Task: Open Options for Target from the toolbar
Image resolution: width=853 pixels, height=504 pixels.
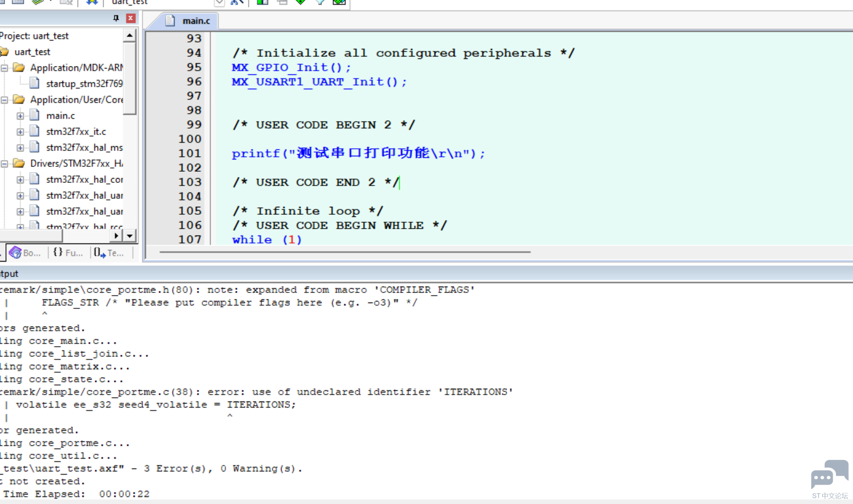Action: click(237, 2)
